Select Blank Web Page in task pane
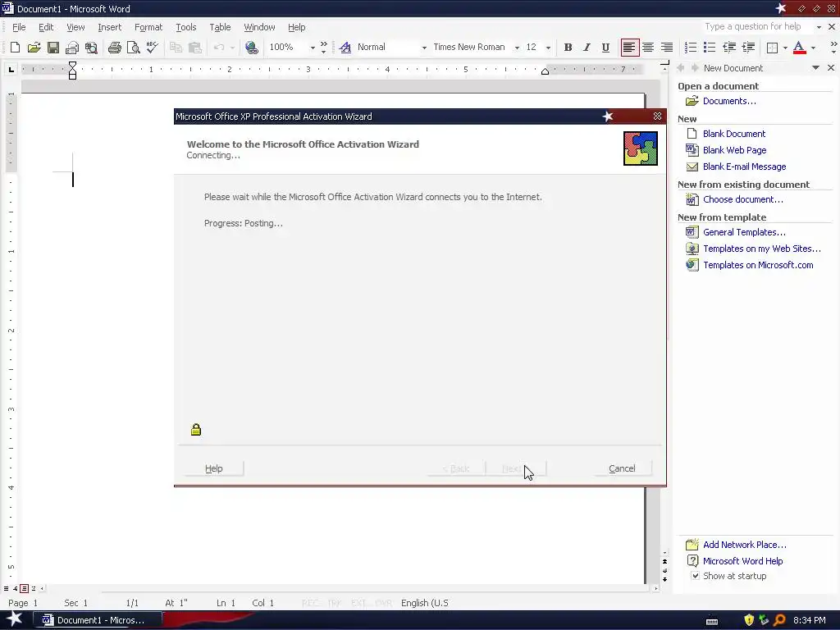Screen dimensions: 840x630 click(x=734, y=150)
